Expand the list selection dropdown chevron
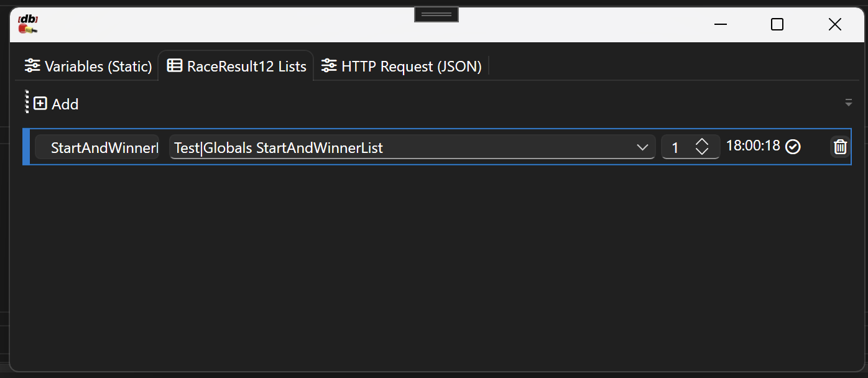 [642, 147]
